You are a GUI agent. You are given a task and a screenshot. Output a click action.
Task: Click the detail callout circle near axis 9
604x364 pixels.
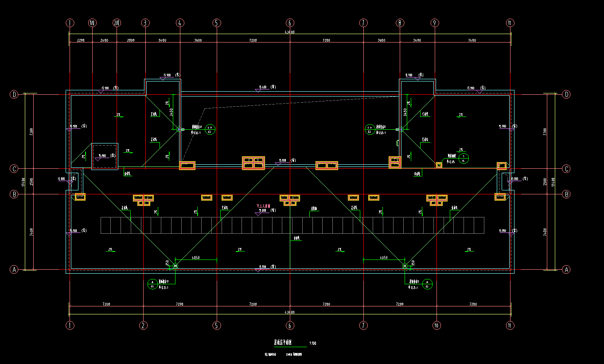(463, 158)
